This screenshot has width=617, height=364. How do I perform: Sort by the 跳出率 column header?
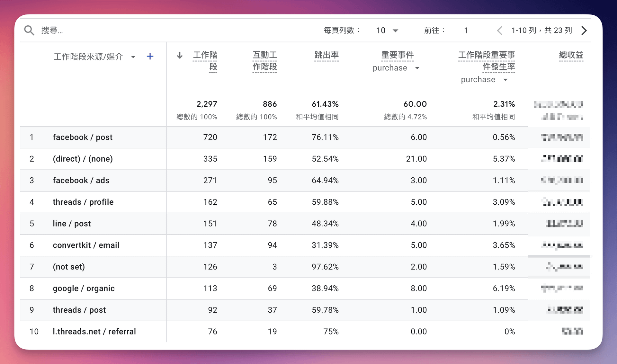point(326,55)
